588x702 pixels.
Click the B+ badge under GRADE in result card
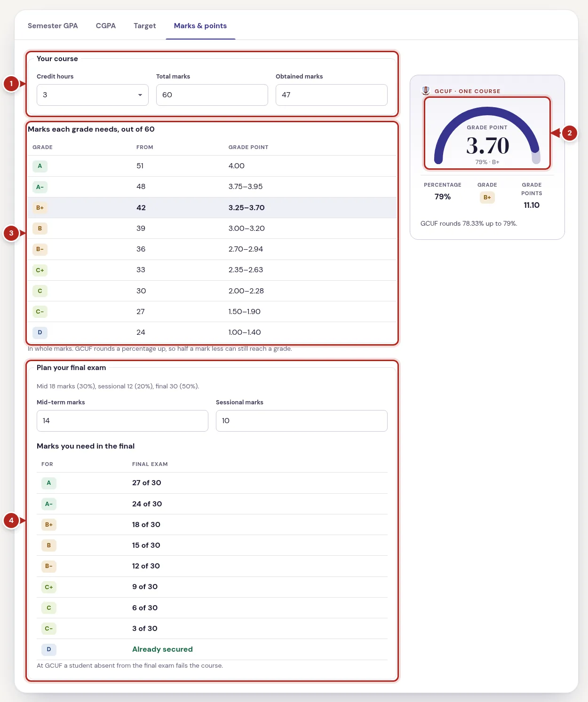(487, 197)
